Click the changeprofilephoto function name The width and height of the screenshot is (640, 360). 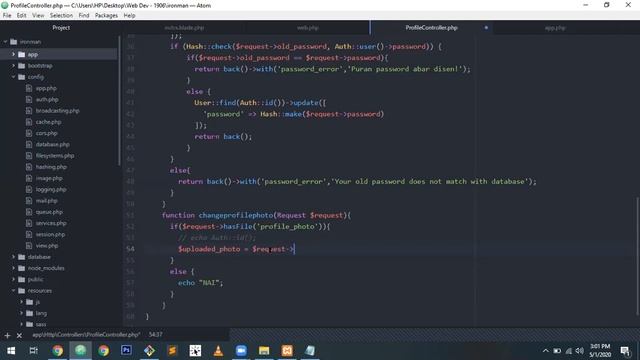click(x=236, y=215)
